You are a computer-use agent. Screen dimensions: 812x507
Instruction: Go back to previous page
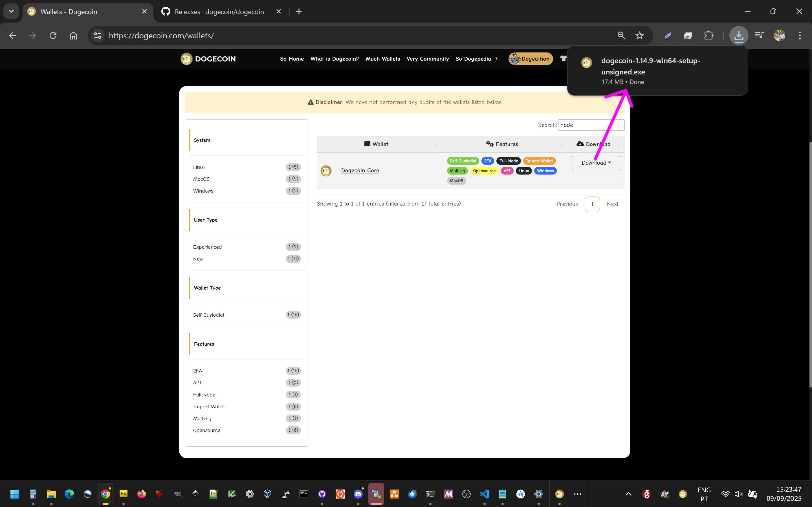(x=12, y=36)
